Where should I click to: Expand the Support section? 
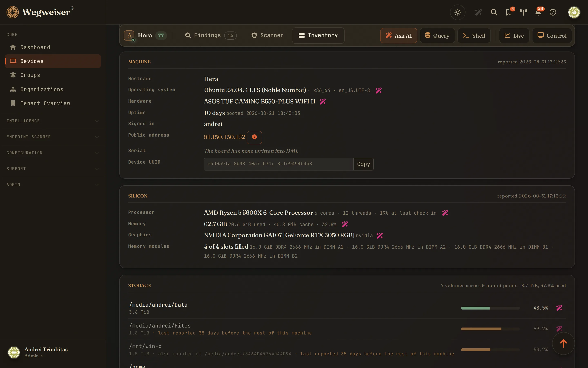(53, 169)
